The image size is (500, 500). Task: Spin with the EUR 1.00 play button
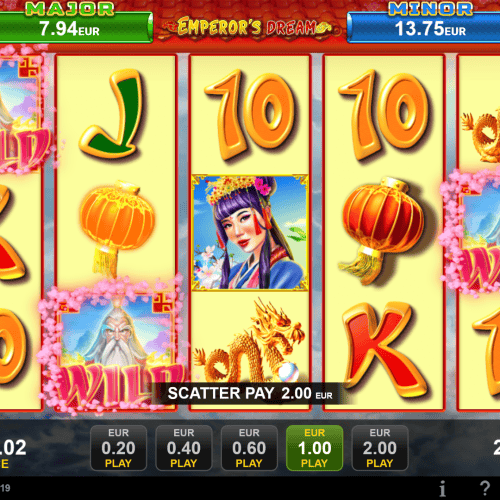click(x=314, y=448)
